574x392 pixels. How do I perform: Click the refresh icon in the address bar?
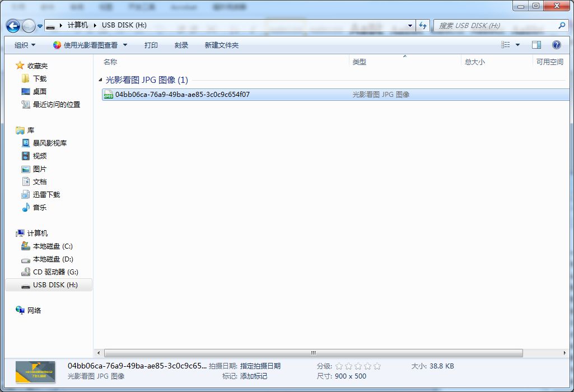tap(423, 25)
